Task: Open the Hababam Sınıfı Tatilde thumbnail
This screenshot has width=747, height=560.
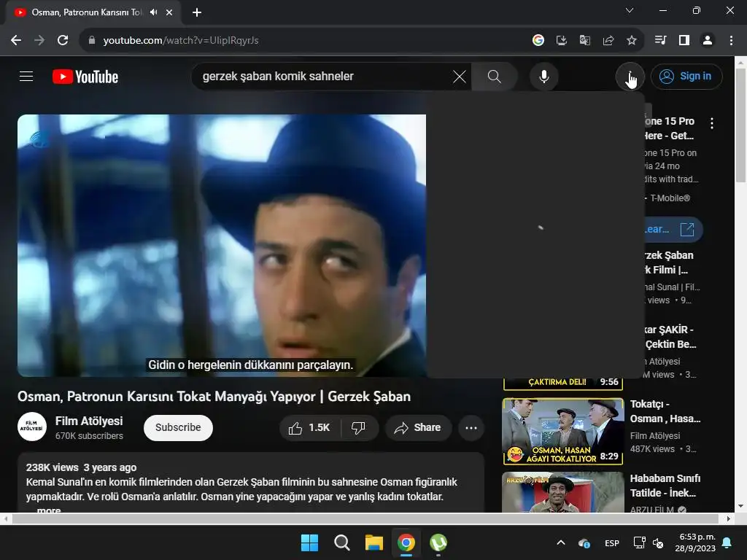Action: 563,492
